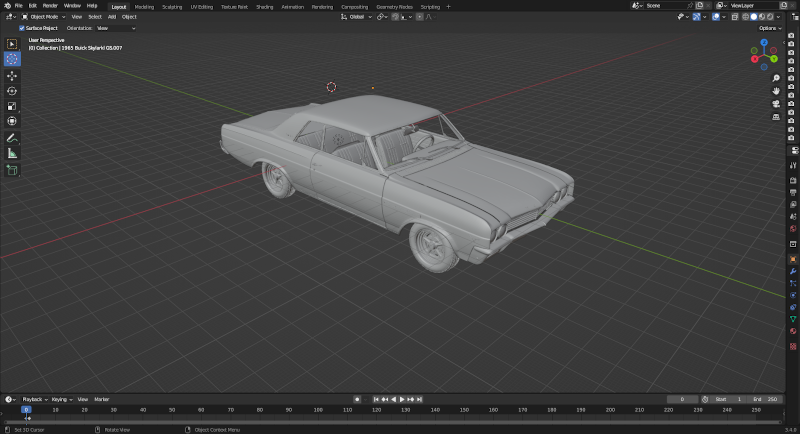Open the Scene properties tab
The image size is (800, 434).
click(793, 217)
